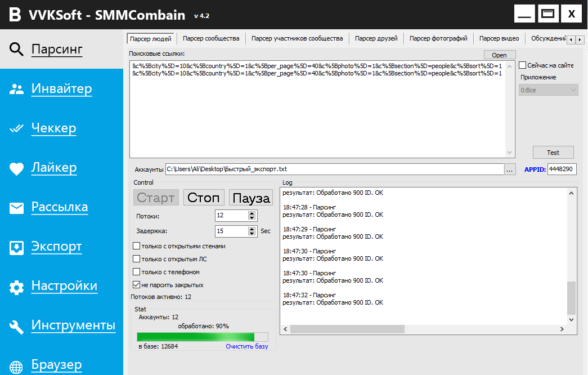
Task: Enable the 'только с открытыми стенами' checkbox
Action: (136, 246)
